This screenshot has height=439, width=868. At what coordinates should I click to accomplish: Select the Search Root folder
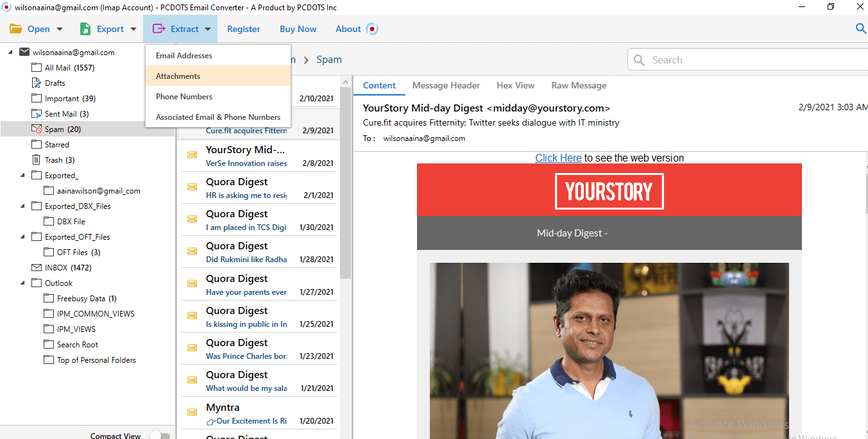click(77, 344)
